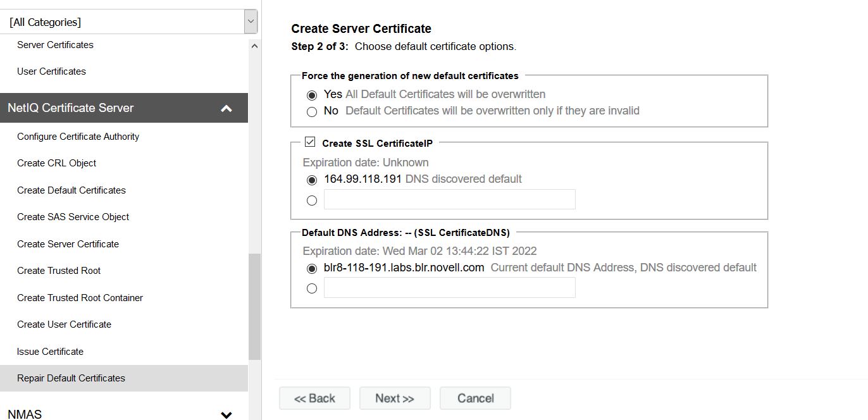Open Create Trusted Root task

(x=59, y=271)
